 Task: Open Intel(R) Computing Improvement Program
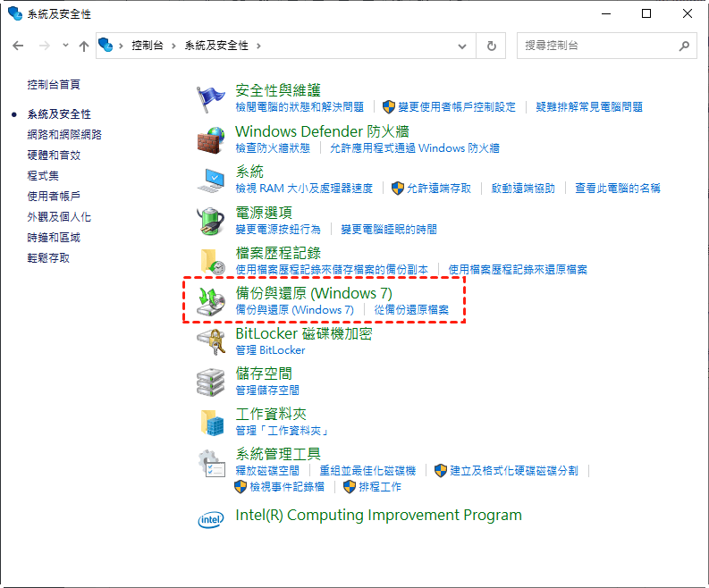click(378, 516)
